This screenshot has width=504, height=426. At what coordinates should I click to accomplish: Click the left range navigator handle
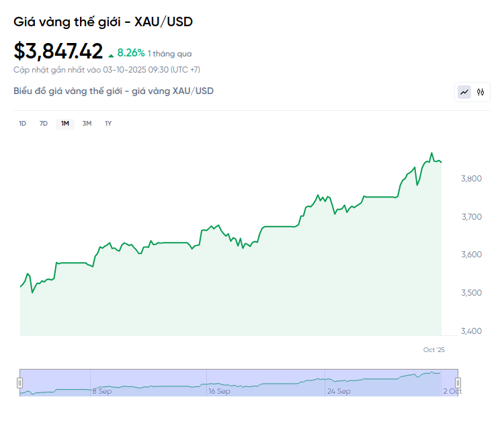click(x=19, y=382)
